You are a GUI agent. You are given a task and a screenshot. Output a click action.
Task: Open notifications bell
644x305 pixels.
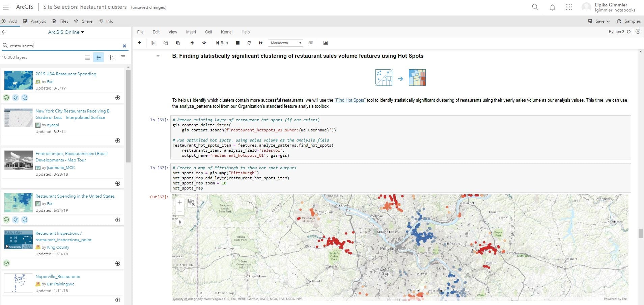click(x=553, y=7)
